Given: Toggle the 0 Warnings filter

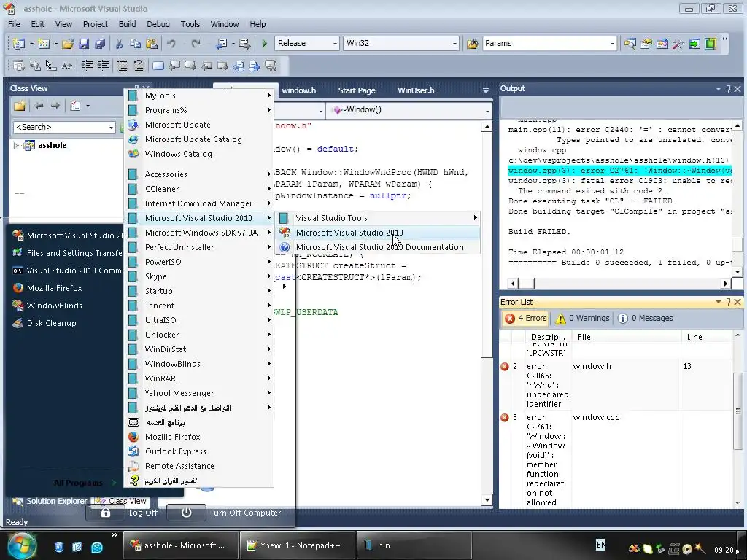Looking at the screenshot, I should (x=583, y=318).
